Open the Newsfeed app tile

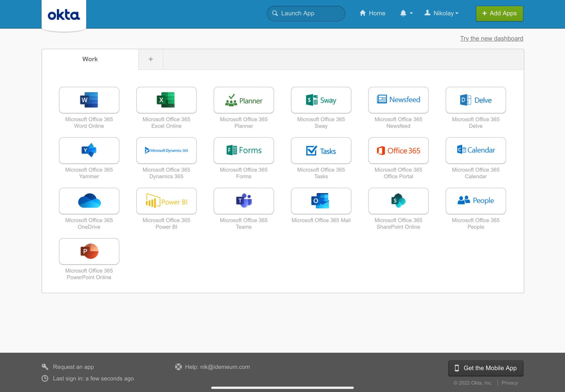pyautogui.click(x=398, y=100)
